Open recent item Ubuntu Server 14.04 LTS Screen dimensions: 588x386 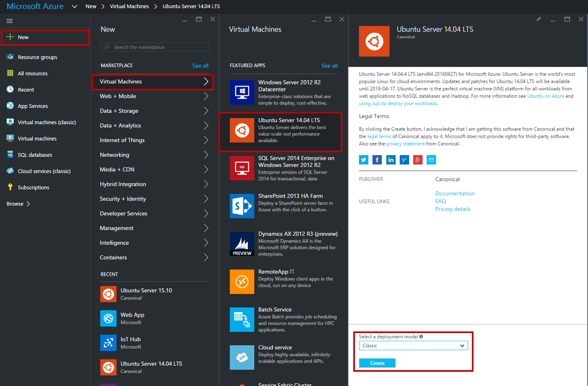tap(154, 367)
